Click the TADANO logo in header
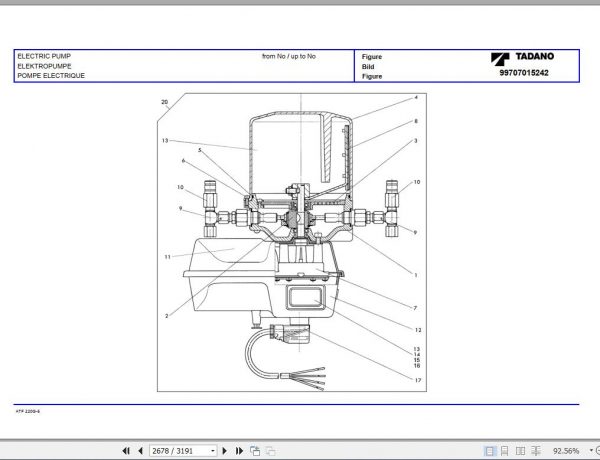 click(522, 58)
